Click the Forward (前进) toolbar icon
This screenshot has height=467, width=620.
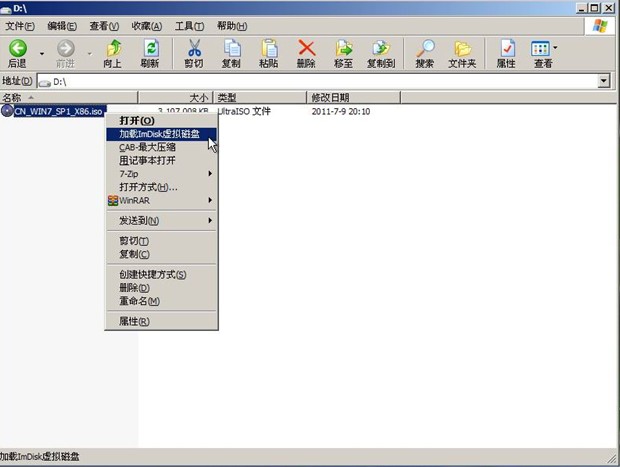[66, 48]
